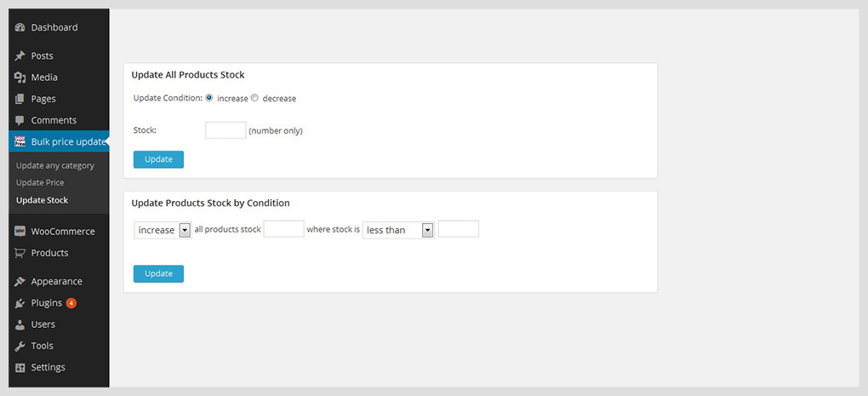This screenshot has height=396, width=868.
Task: Click the Comments speech bubble icon
Action: 20,120
